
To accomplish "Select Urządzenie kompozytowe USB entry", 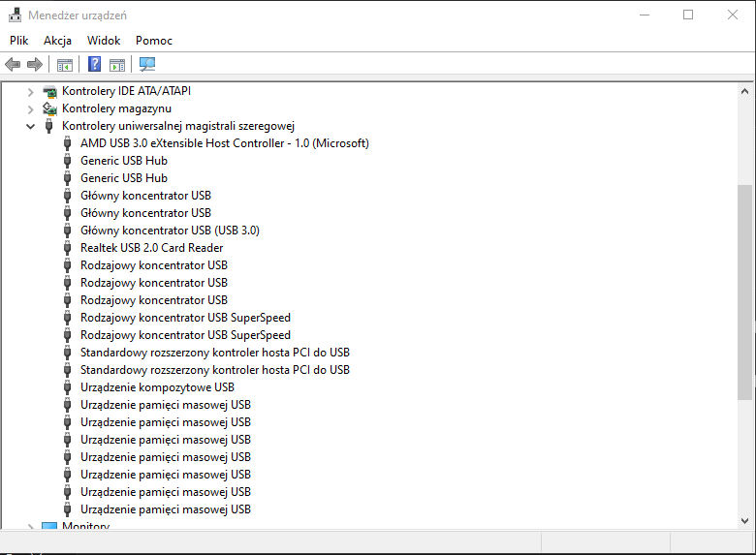I will coord(157,387).
